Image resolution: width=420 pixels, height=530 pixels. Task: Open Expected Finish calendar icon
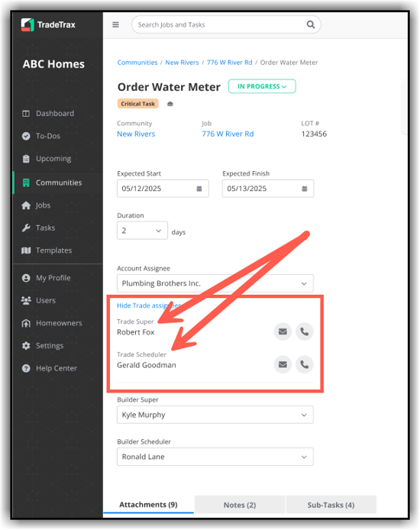(x=305, y=189)
